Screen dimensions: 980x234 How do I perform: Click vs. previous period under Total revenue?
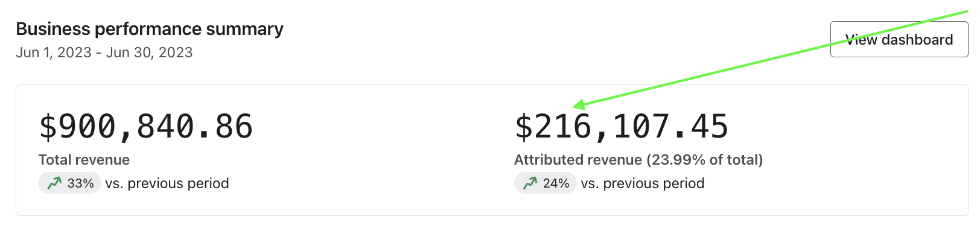pos(167,183)
